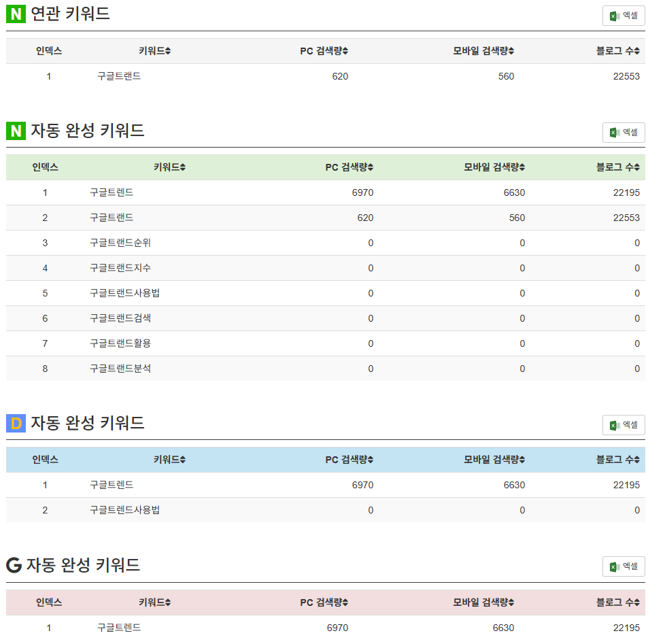Select 구글트랜드활용 keyword

pos(120,343)
